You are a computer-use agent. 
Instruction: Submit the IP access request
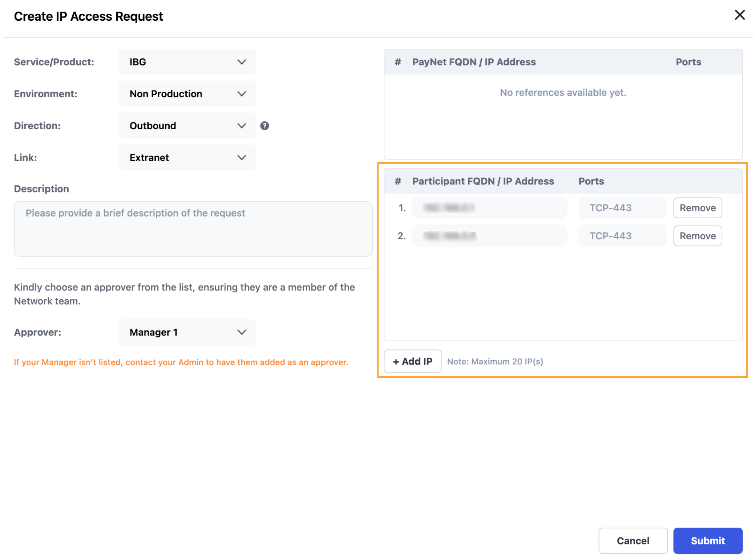(x=707, y=541)
